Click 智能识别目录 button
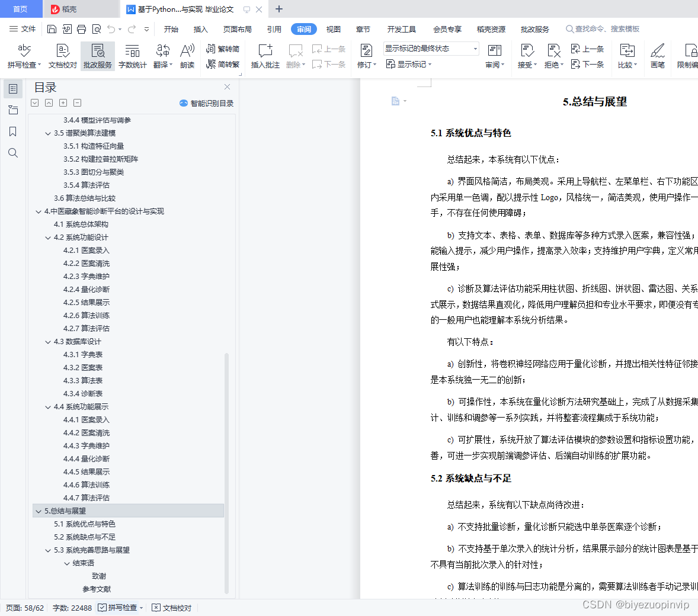This screenshot has height=616, width=698. click(207, 103)
